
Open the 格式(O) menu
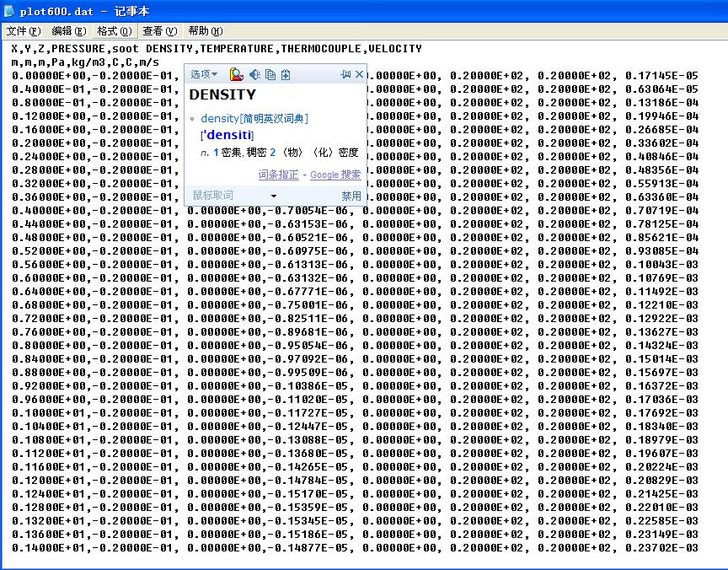(x=114, y=31)
